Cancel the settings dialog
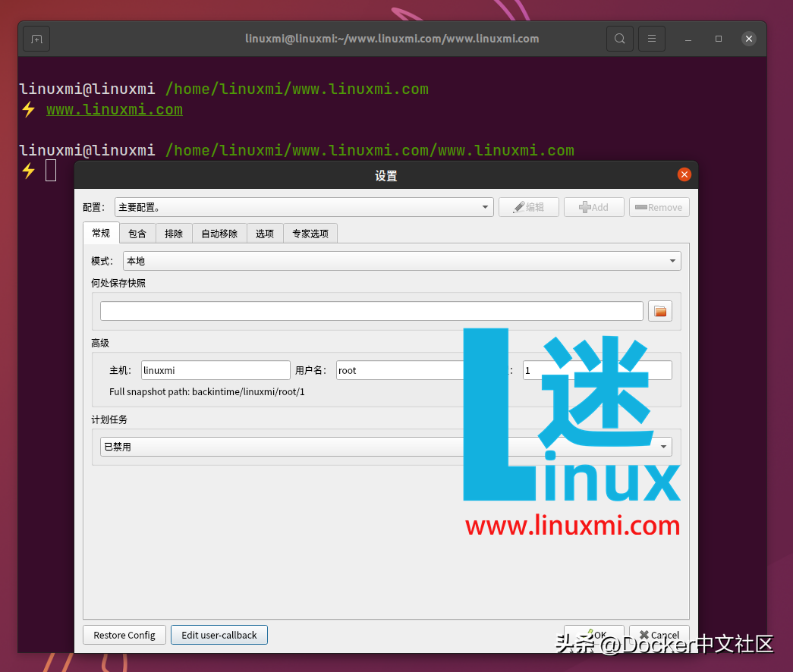 [659, 635]
